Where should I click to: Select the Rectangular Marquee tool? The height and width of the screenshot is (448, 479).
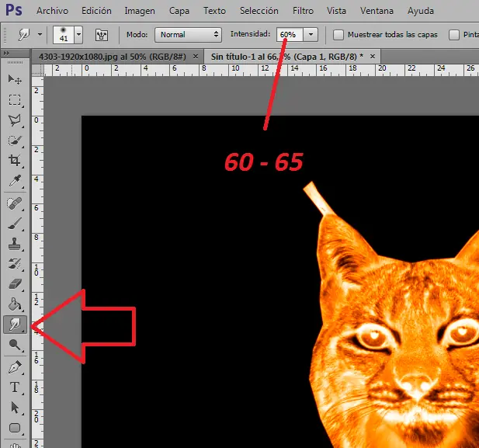pyautogui.click(x=14, y=99)
